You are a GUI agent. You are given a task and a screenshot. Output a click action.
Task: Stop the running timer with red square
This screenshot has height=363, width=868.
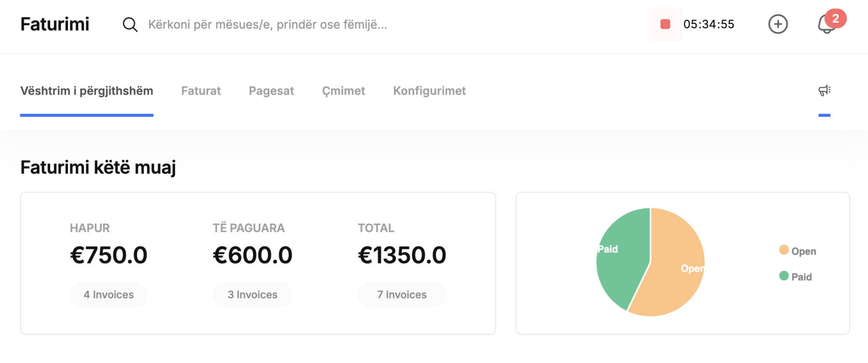click(x=665, y=24)
